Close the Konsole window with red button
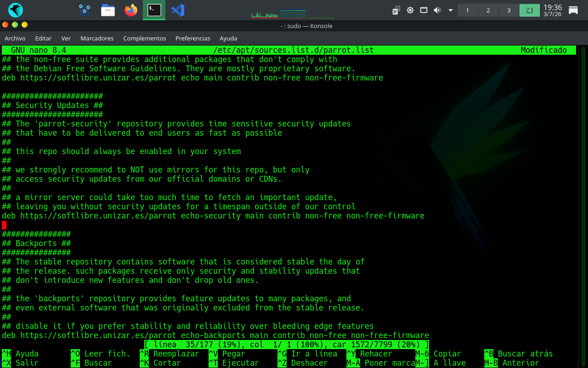 point(5,25)
